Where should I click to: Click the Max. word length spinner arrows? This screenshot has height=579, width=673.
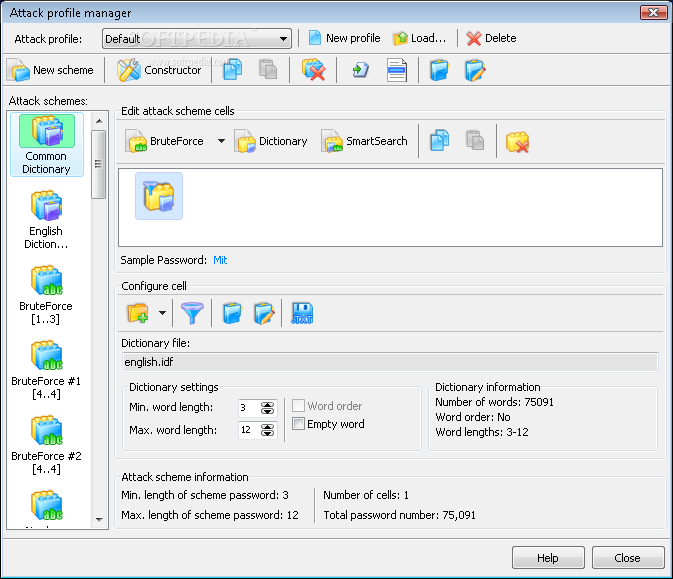268,430
